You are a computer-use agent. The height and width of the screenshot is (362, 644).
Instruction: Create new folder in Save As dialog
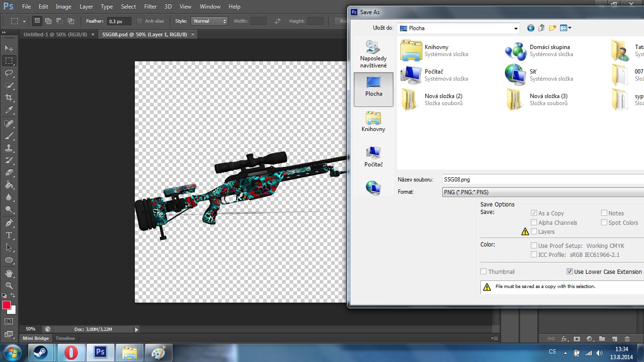tap(553, 28)
